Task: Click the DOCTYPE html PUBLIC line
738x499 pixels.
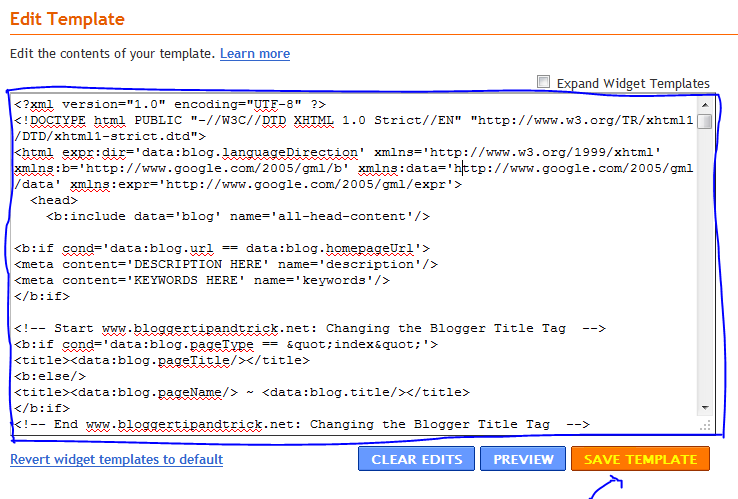Action: tap(353, 121)
